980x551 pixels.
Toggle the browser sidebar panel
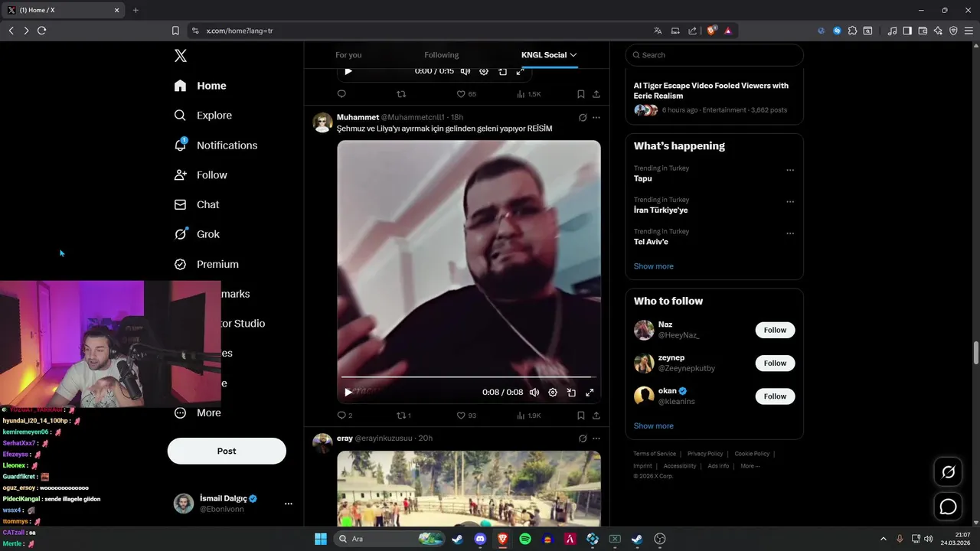907,31
